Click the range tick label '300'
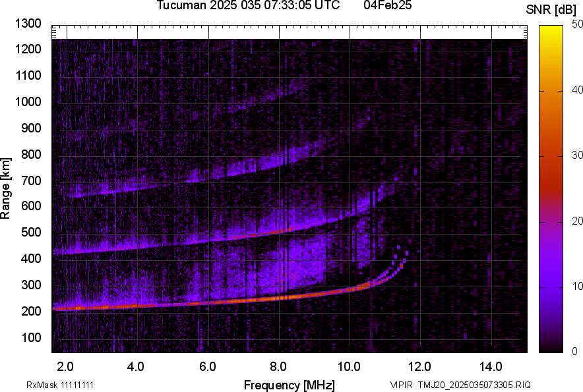The image size is (583, 392). pos(31,285)
